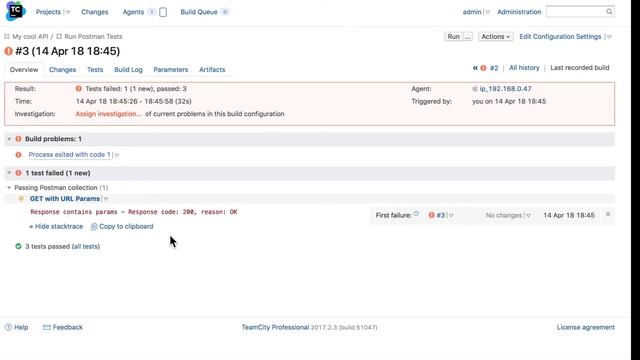Click the agent status icon beside Agents
This screenshot has height=360, width=640.
(x=163, y=12)
